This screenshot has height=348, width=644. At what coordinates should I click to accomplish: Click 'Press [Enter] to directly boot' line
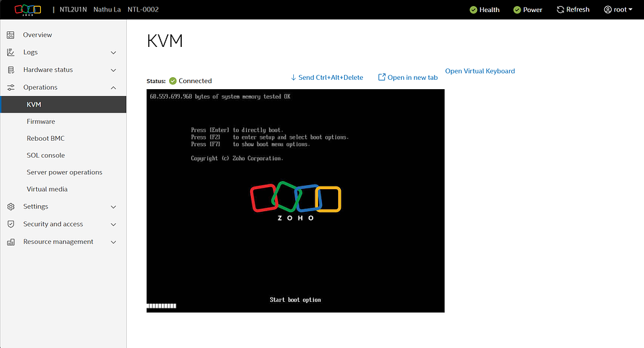coord(237,130)
